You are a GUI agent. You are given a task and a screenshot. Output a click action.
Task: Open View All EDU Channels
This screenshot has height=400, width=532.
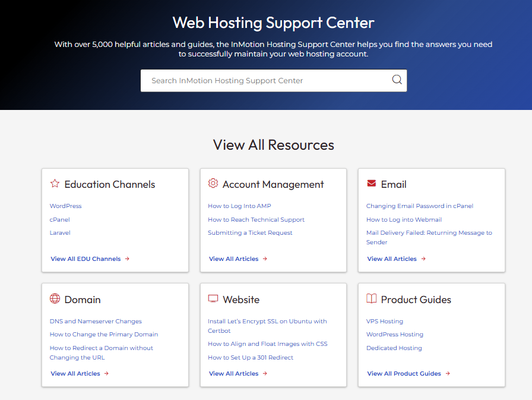pos(85,259)
